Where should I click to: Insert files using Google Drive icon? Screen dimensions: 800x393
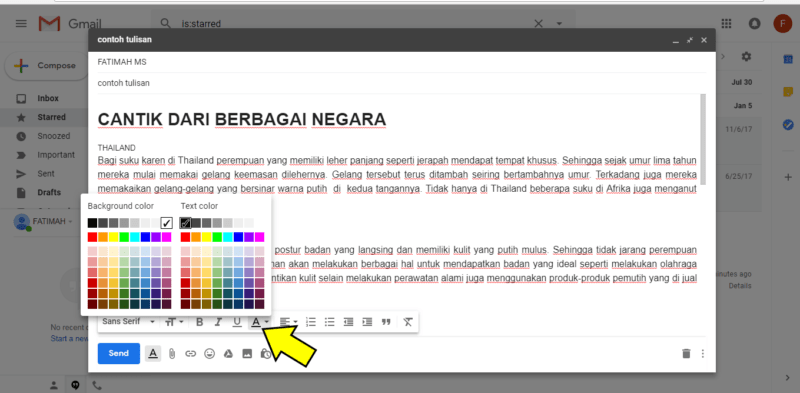229,353
